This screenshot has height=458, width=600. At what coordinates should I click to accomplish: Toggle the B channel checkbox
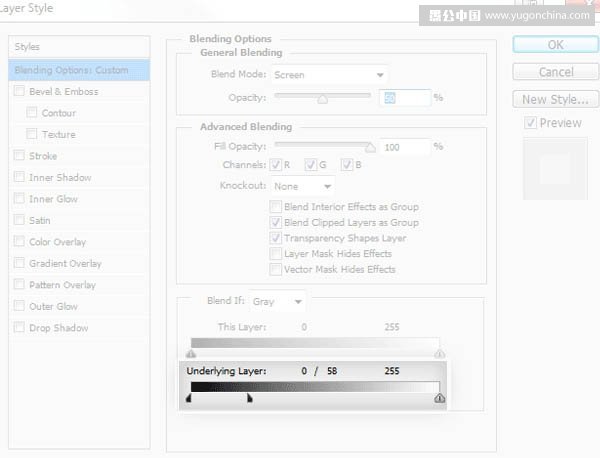347,165
